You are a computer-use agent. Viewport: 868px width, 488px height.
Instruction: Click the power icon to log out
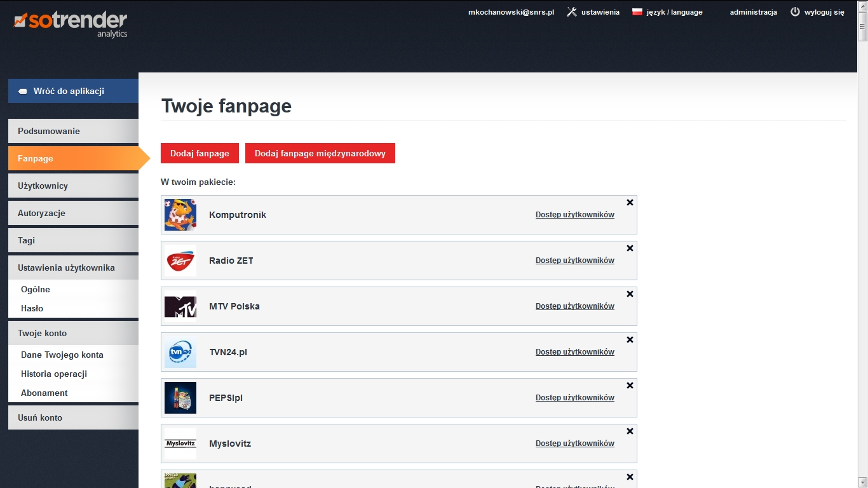[x=795, y=12]
